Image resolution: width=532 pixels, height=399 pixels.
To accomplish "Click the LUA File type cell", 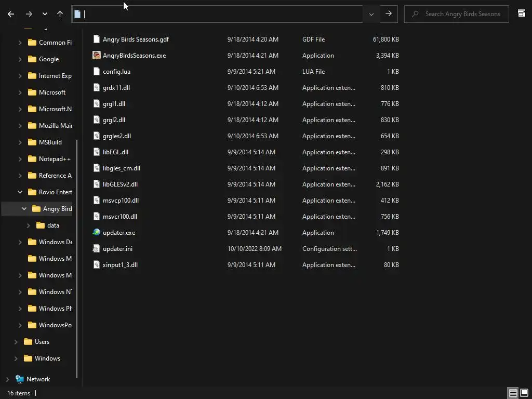I will click(313, 72).
